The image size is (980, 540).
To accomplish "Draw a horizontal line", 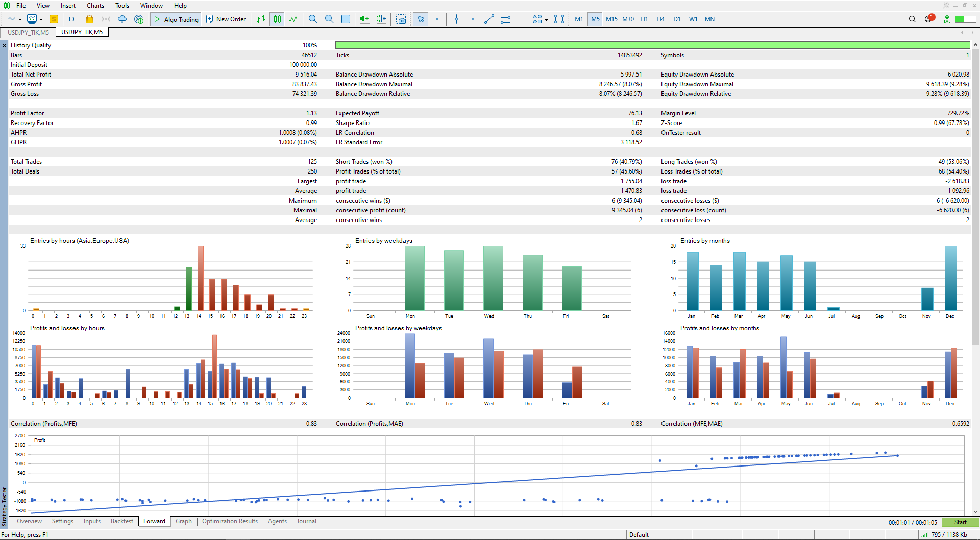I will click(x=473, y=19).
